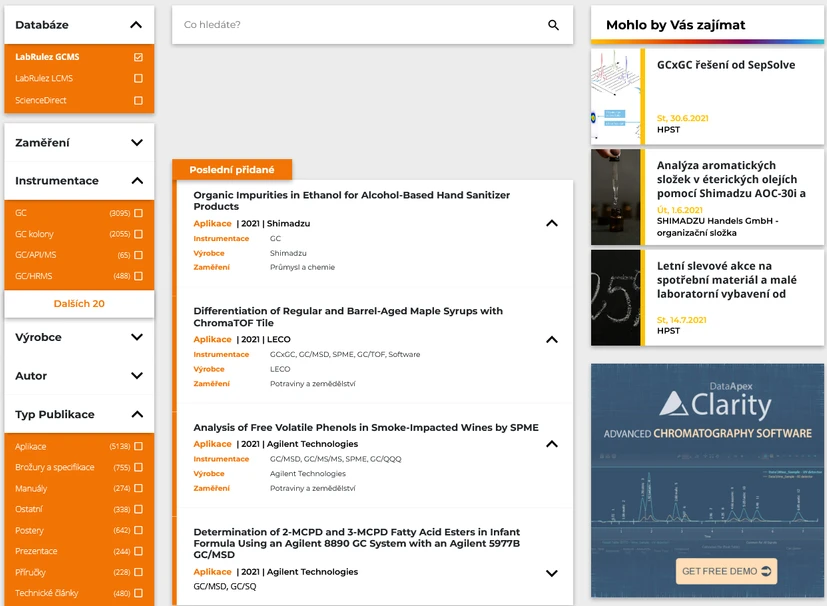Collapse the Maple Syrups ChromaTOF entry

pyautogui.click(x=551, y=339)
